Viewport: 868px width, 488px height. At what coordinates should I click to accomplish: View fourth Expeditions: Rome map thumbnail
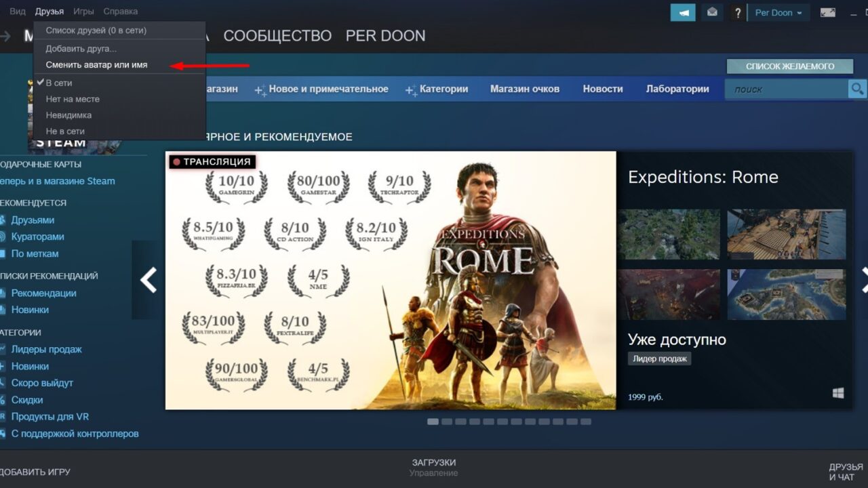[x=787, y=294]
